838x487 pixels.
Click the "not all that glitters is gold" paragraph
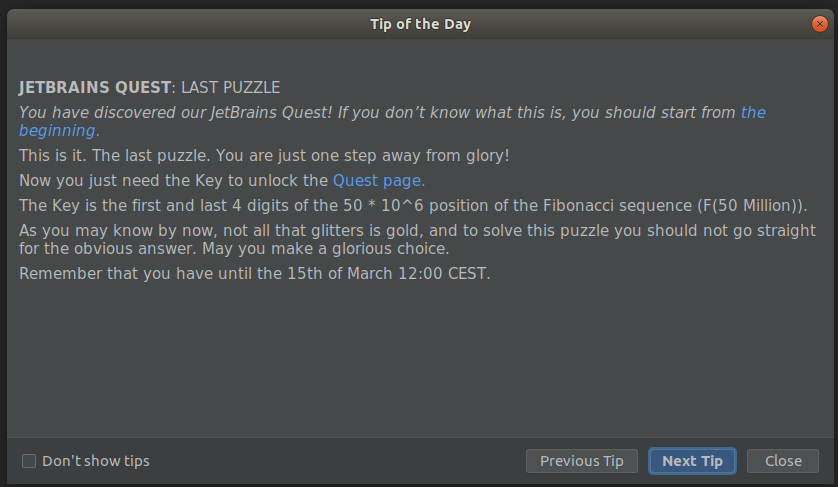pyautogui.click(x=417, y=239)
